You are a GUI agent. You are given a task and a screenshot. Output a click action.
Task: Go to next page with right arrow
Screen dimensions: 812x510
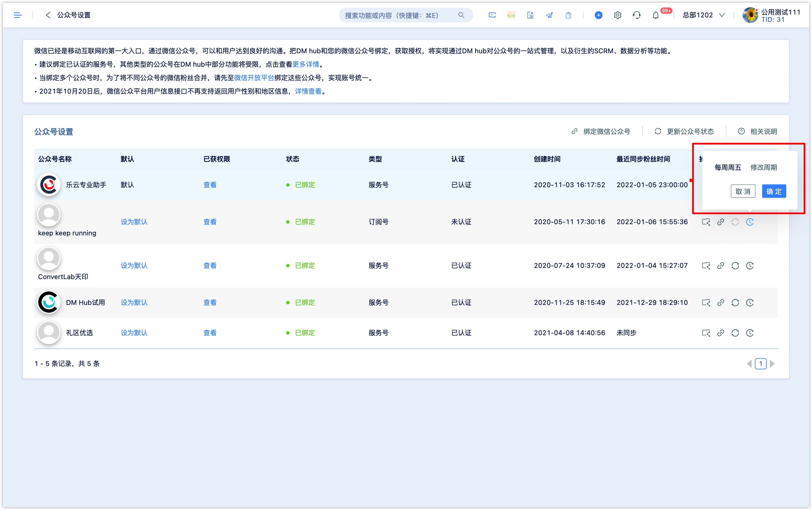(772, 364)
